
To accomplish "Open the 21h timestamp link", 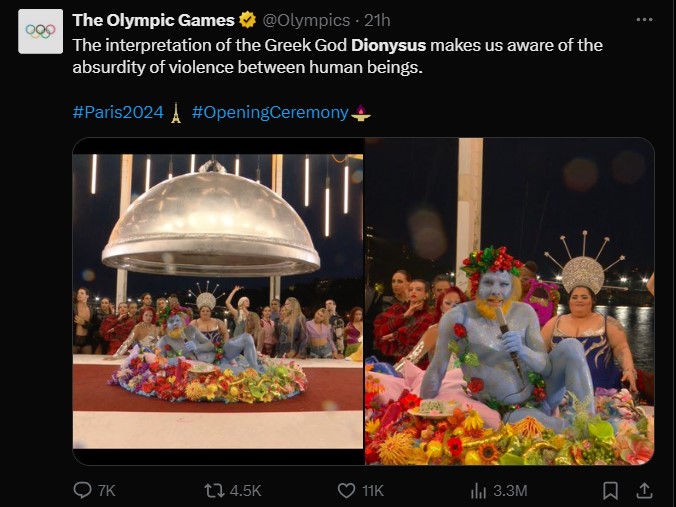I will pos(378,20).
